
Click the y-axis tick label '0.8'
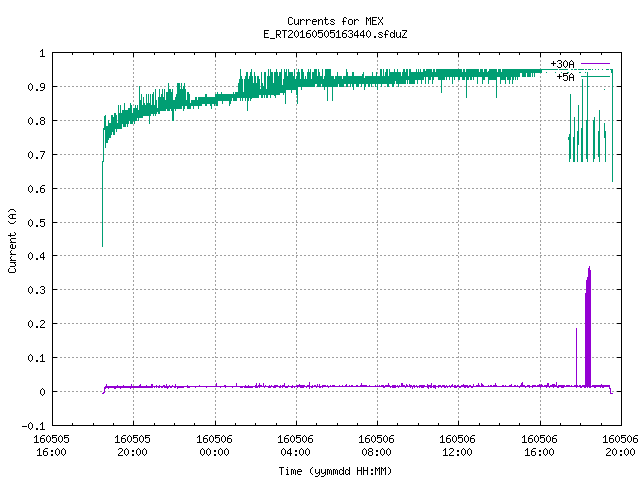[36, 121]
